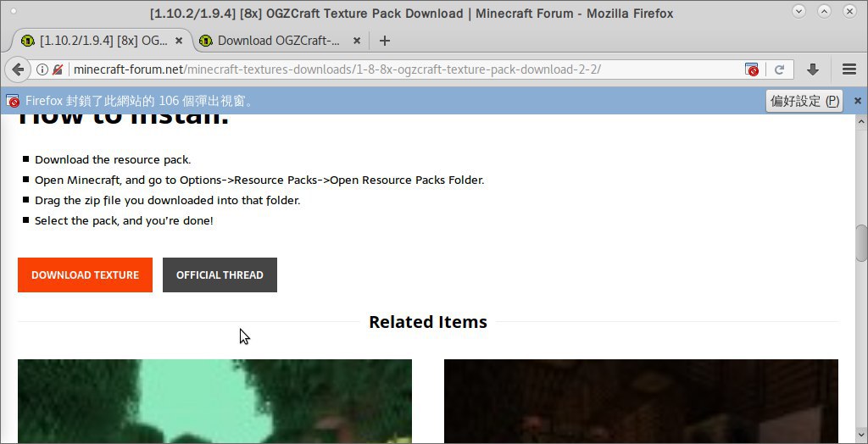Minimize the Firefox window
The image size is (868, 444).
(798, 11)
